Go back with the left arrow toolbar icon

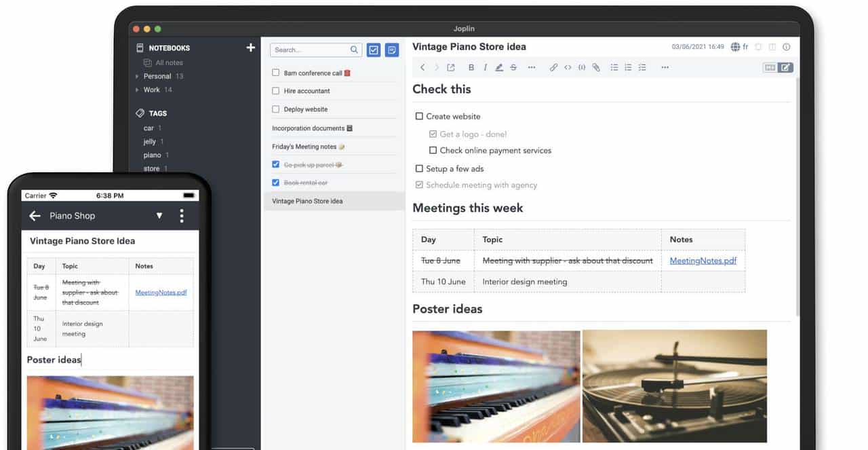(422, 67)
